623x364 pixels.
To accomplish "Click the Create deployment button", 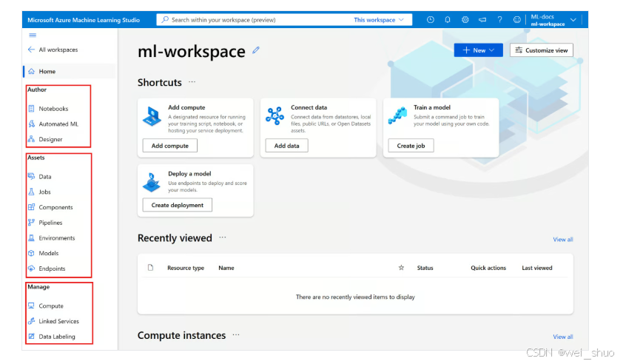I will pyautogui.click(x=177, y=205).
